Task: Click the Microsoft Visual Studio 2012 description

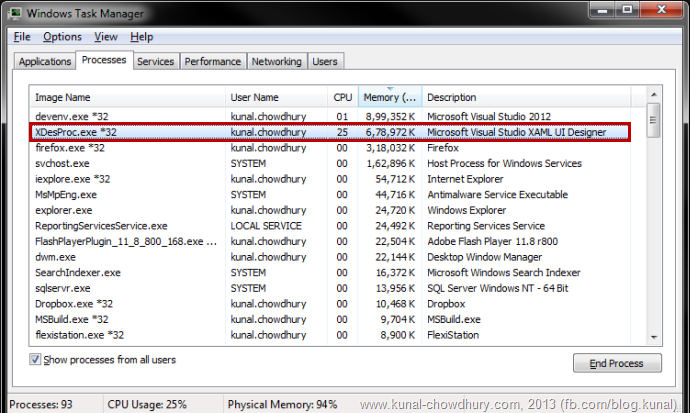Action: pos(489,117)
